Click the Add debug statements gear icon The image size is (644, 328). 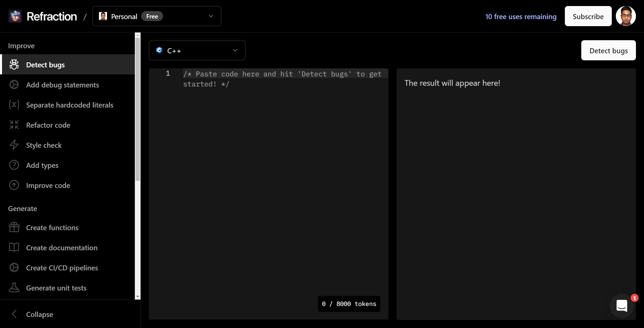point(14,85)
